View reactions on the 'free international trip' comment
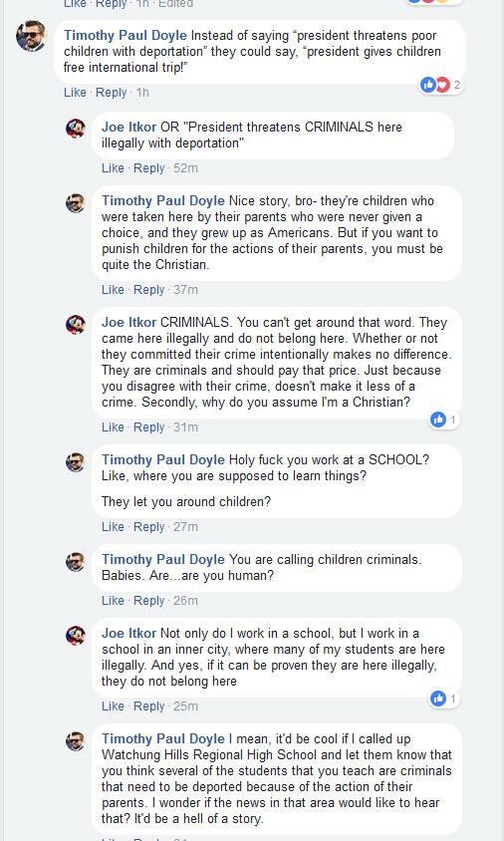The width and height of the screenshot is (504, 841). tap(441, 85)
